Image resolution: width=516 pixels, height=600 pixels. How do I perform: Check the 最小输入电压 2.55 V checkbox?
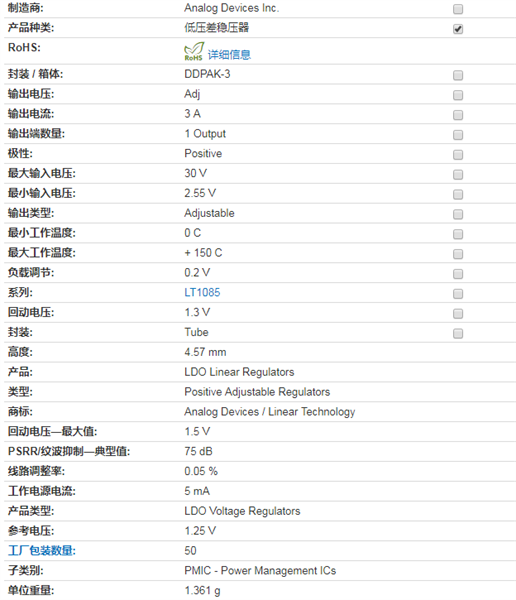(x=458, y=194)
